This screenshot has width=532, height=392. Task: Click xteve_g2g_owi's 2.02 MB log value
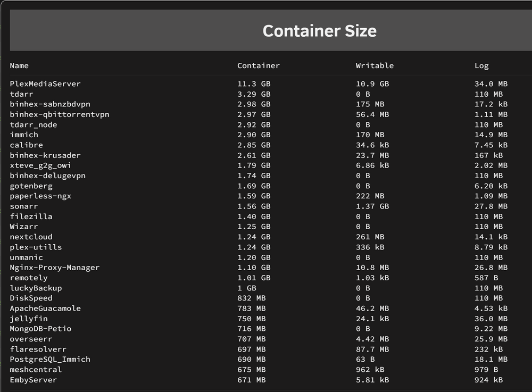pos(491,165)
